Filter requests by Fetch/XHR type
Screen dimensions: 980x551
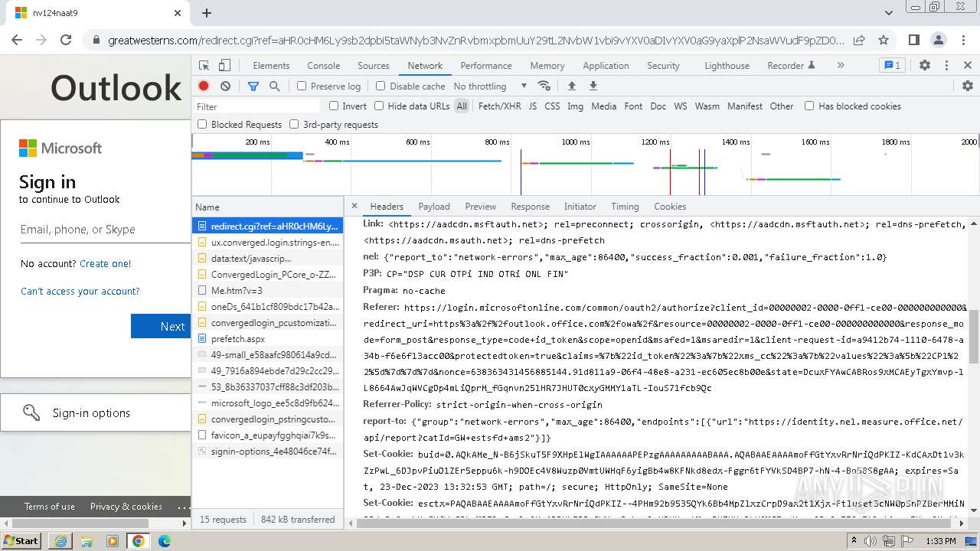(499, 106)
